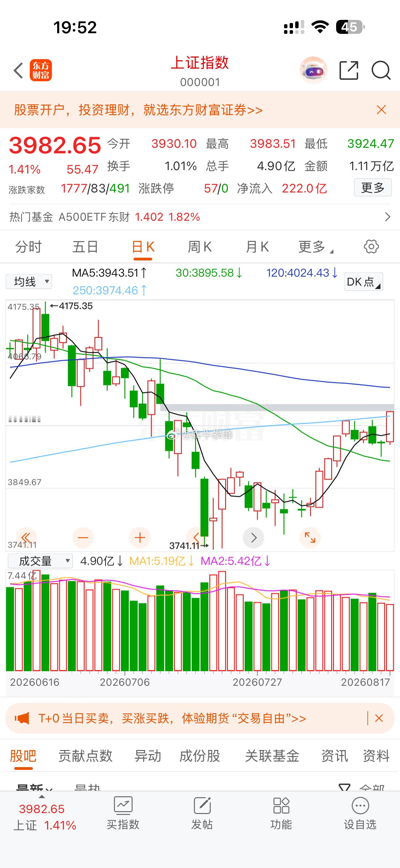The image size is (400, 868).
Task: Tap the 净流入 222.0亿 value
Action: (x=304, y=188)
